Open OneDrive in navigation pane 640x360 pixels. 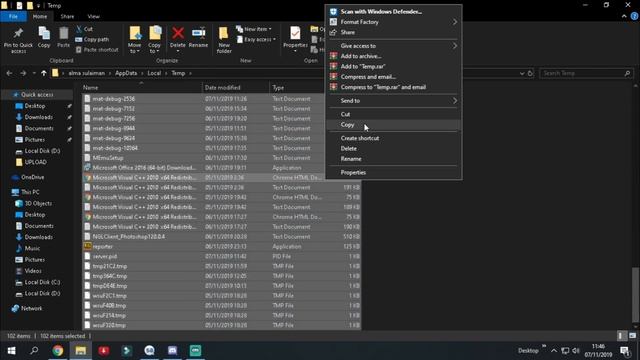(x=32, y=177)
